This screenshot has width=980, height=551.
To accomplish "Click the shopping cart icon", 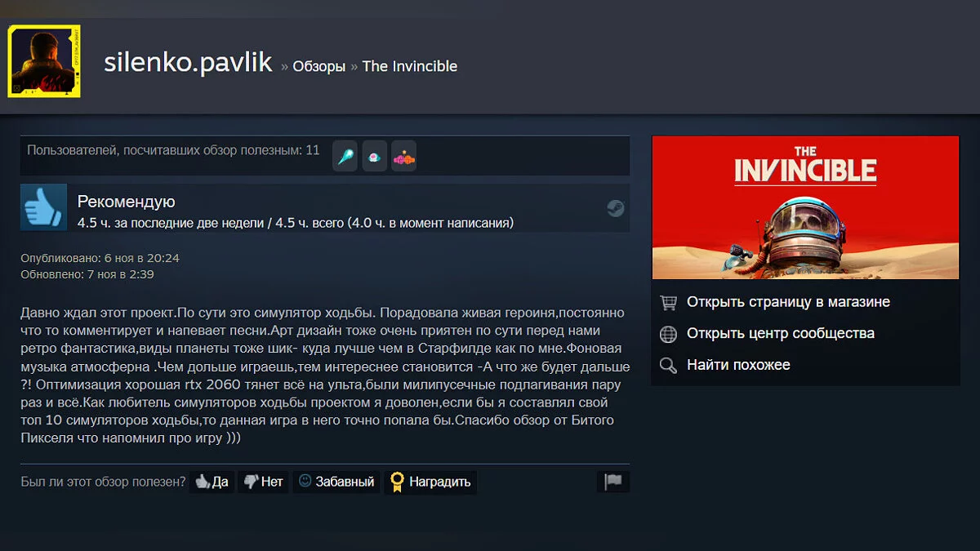I will coord(668,303).
